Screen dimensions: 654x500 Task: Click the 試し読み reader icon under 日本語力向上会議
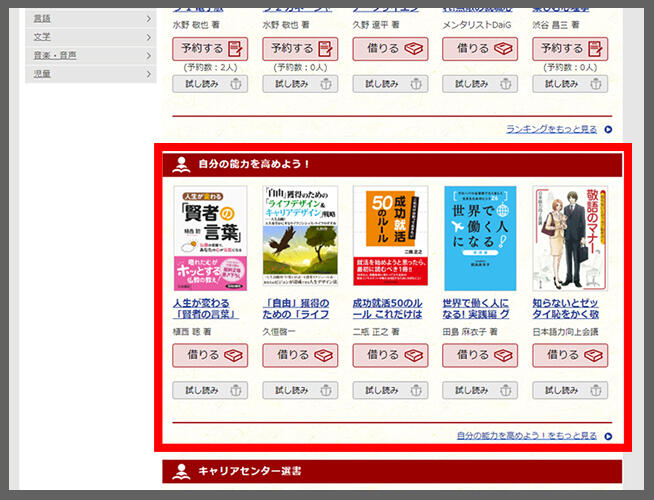tap(596, 391)
